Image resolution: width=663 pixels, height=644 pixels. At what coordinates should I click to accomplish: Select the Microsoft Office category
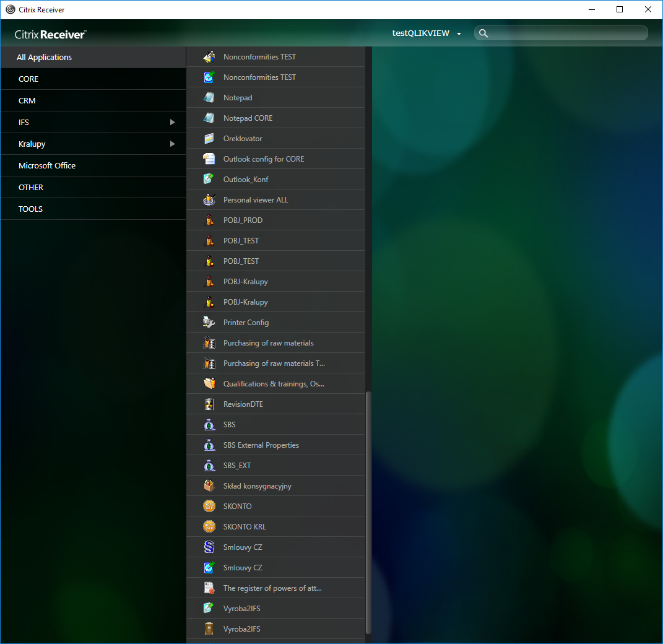click(x=93, y=166)
